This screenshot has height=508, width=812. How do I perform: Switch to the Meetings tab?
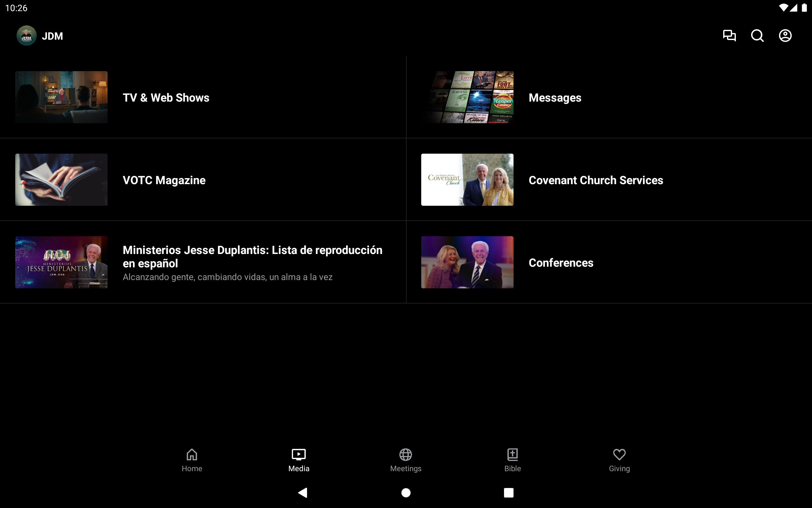click(x=406, y=460)
